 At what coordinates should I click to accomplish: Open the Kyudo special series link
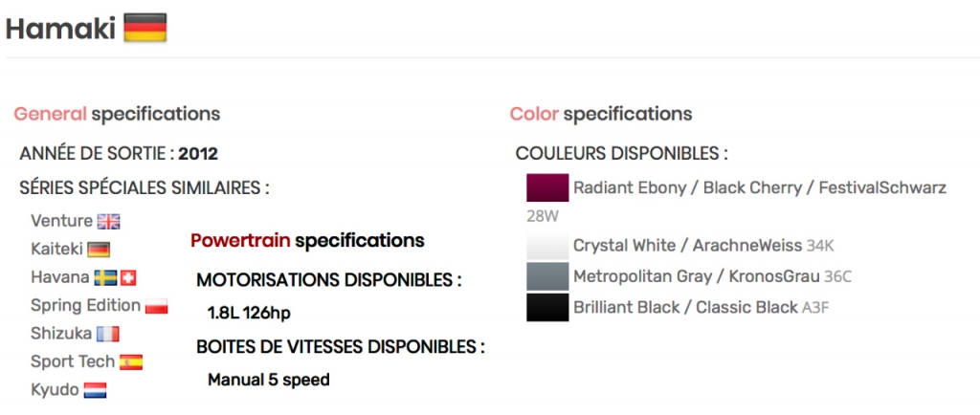pos(55,390)
